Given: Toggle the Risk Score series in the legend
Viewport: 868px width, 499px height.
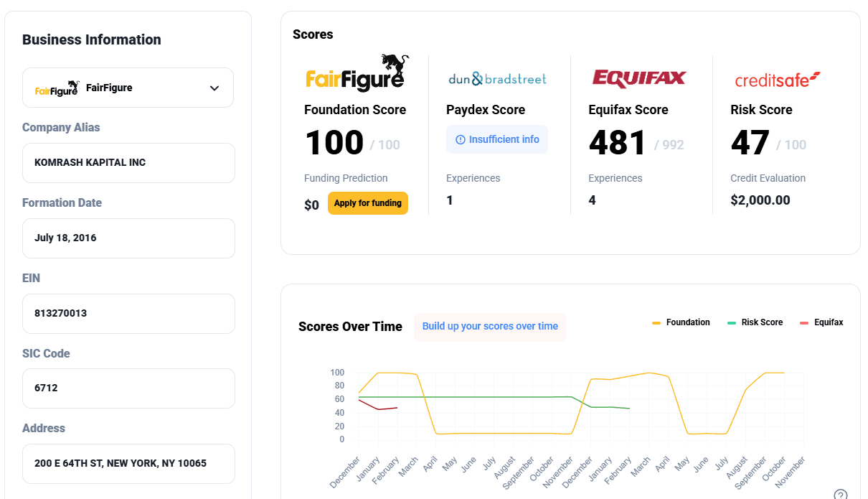Looking at the screenshot, I should click(758, 322).
